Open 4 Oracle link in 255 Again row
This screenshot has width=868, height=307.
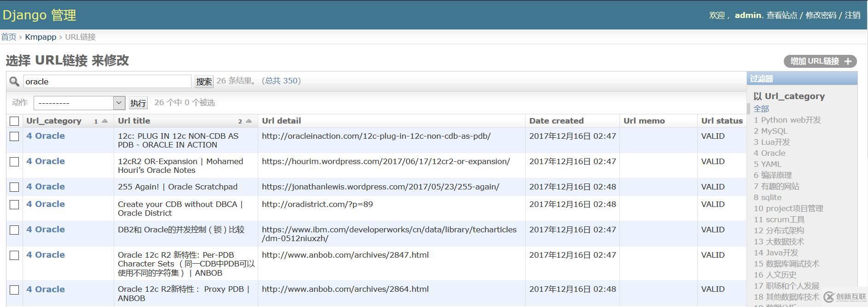46,187
